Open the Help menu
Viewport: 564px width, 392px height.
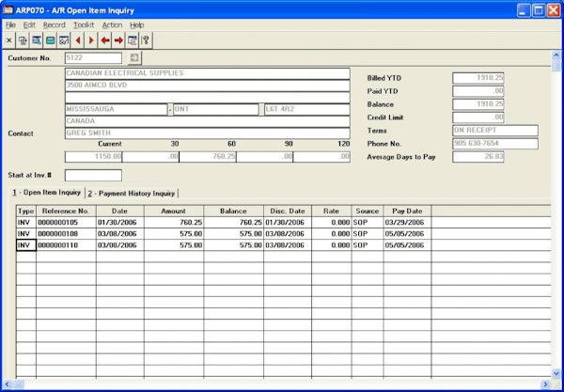137,25
